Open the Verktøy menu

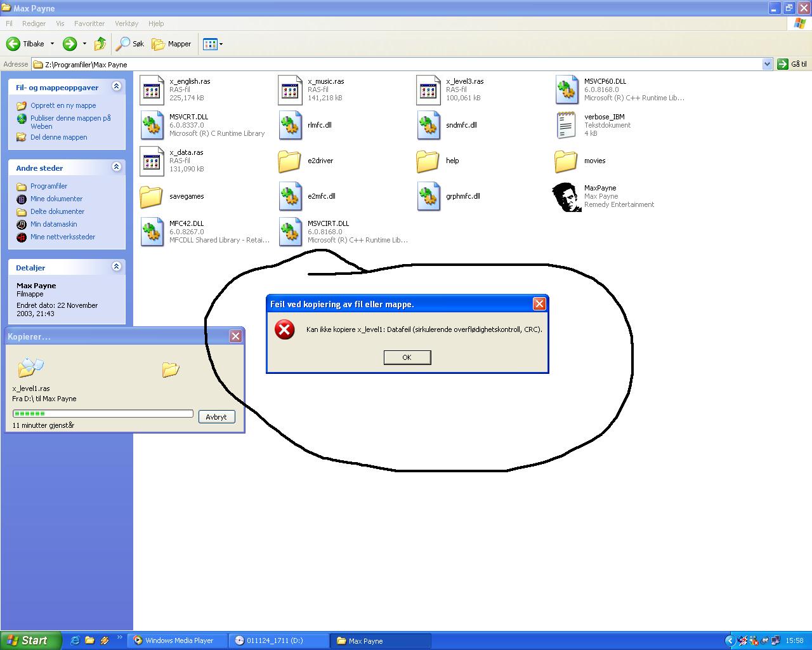point(126,23)
